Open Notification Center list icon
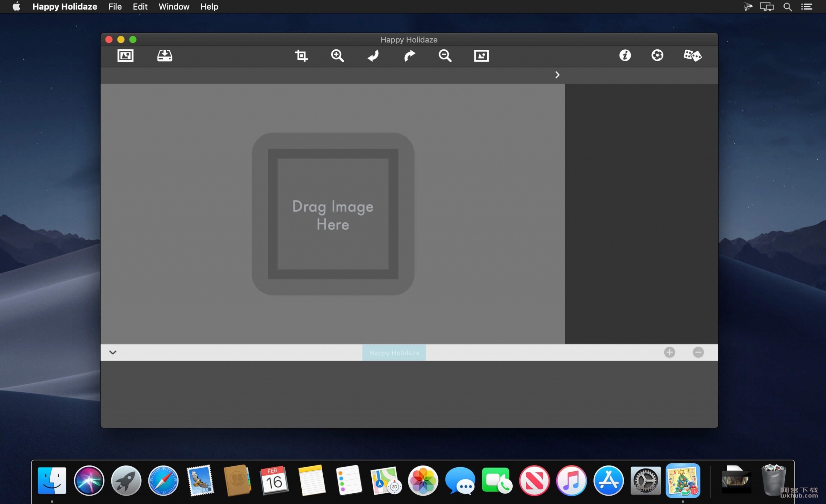This screenshot has height=504, width=826. pyautogui.click(x=807, y=7)
